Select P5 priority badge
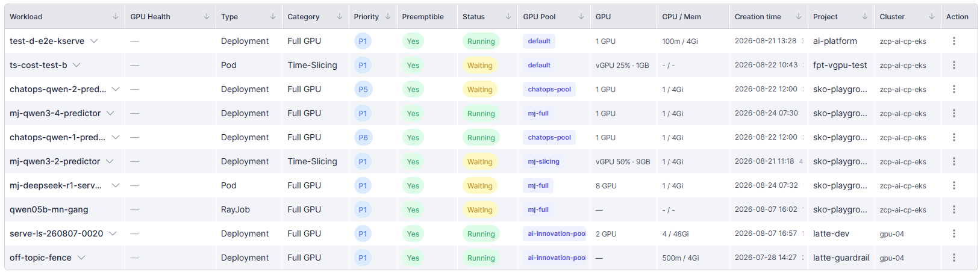The image size is (980, 272). coord(363,89)
